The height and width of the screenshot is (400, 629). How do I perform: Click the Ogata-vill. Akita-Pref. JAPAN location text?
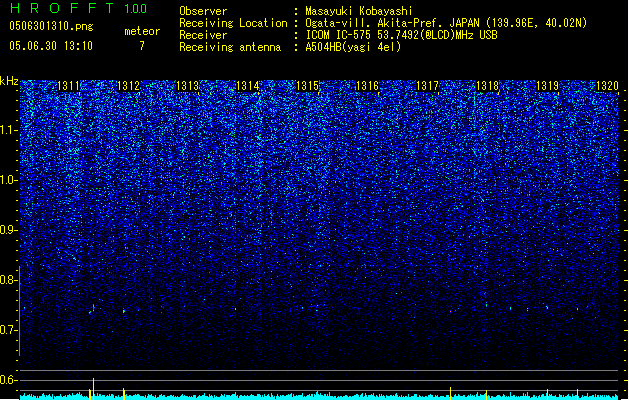[446, 23]
